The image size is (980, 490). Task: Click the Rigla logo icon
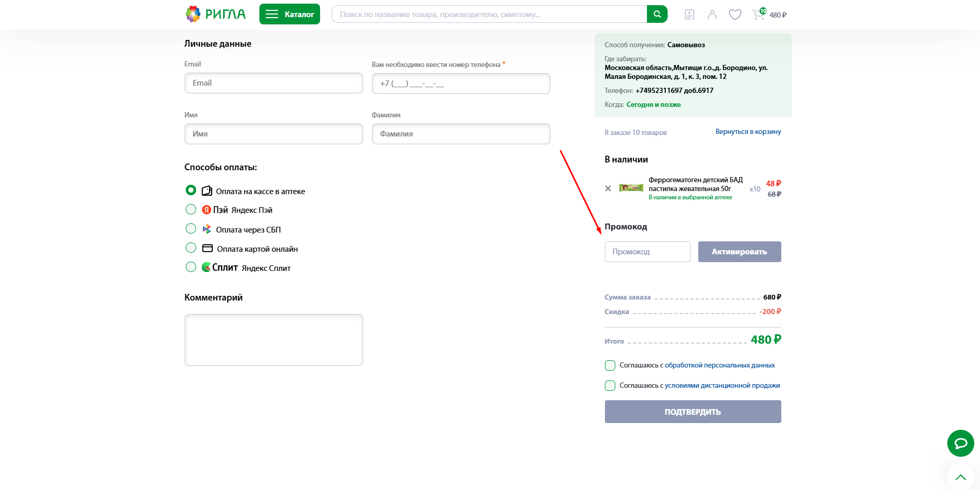193,14
